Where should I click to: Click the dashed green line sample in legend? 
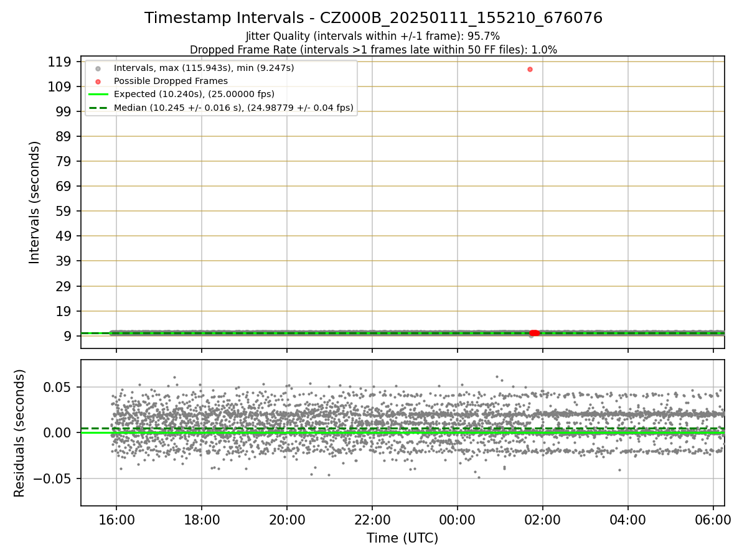(x=98, y=108)
